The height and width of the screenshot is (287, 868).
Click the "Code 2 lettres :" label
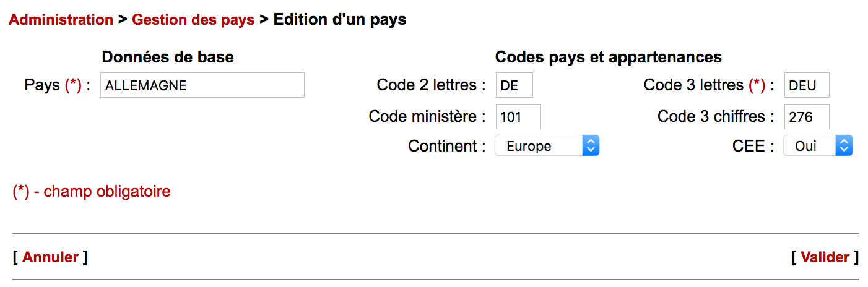pyautogui.click(x=431, y=85)
